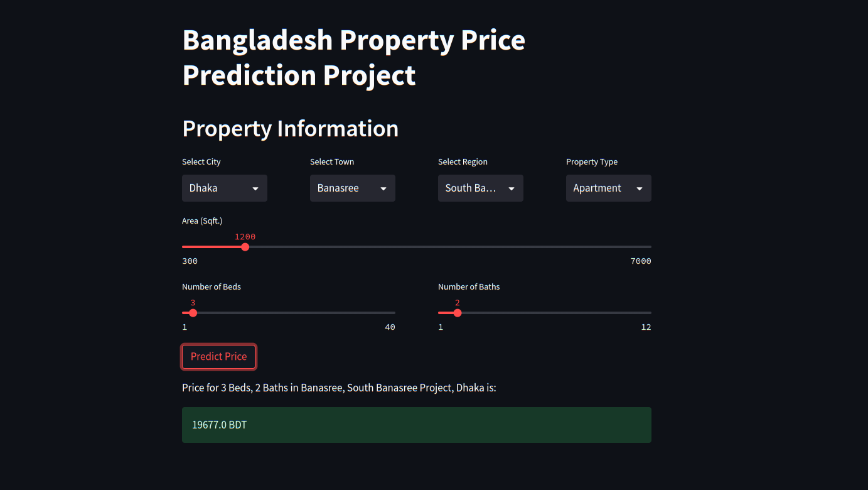This screenshot has width=868, height=490.
Task: Open the Property Type dropdown showing Apartment
Action: point(608,188)
